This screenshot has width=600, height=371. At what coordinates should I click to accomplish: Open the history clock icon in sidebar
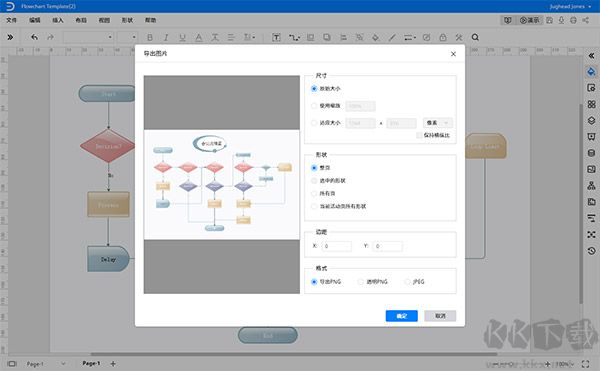591,251
